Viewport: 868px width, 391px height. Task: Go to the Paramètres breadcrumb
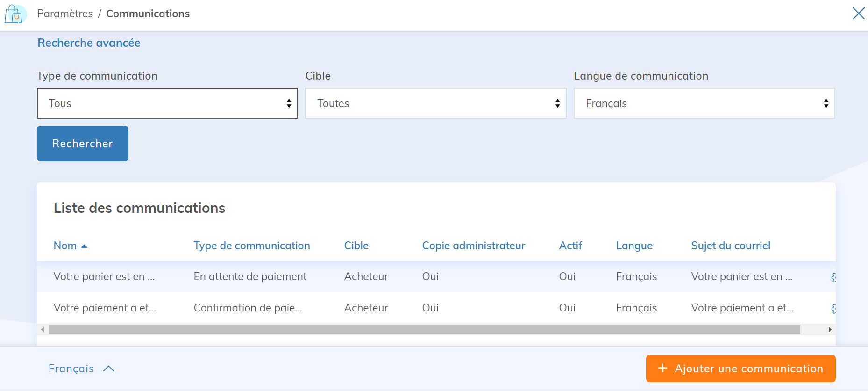pyautogui.click(x=65, y=14)
